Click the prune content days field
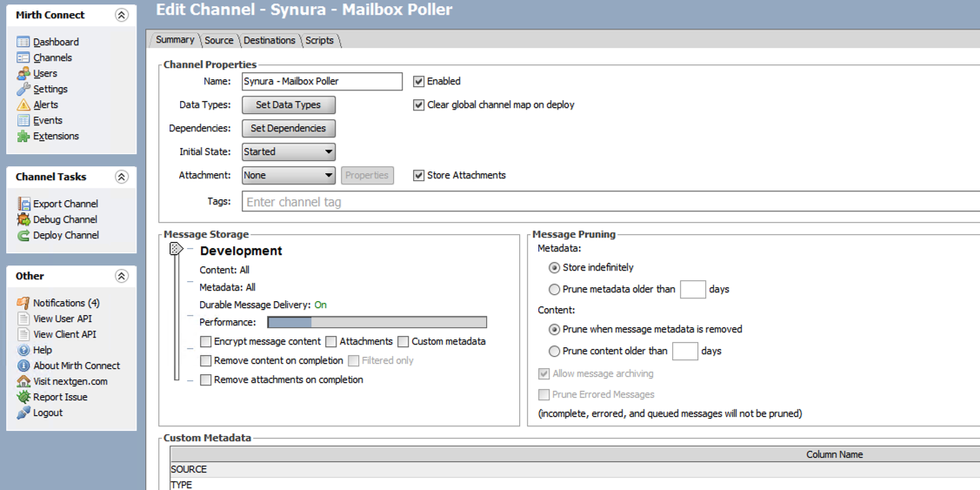This screenshot has height=490, width=980. point(685,351)
